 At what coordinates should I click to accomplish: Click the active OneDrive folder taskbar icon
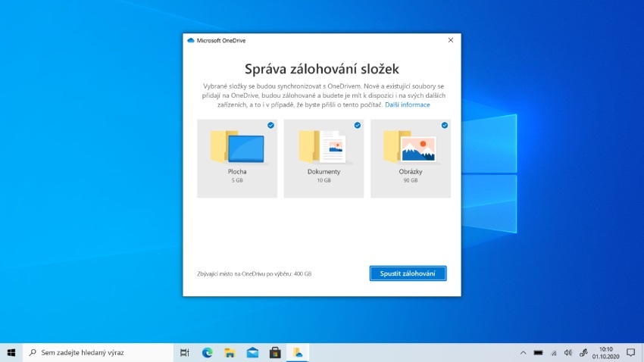(297, 353)
